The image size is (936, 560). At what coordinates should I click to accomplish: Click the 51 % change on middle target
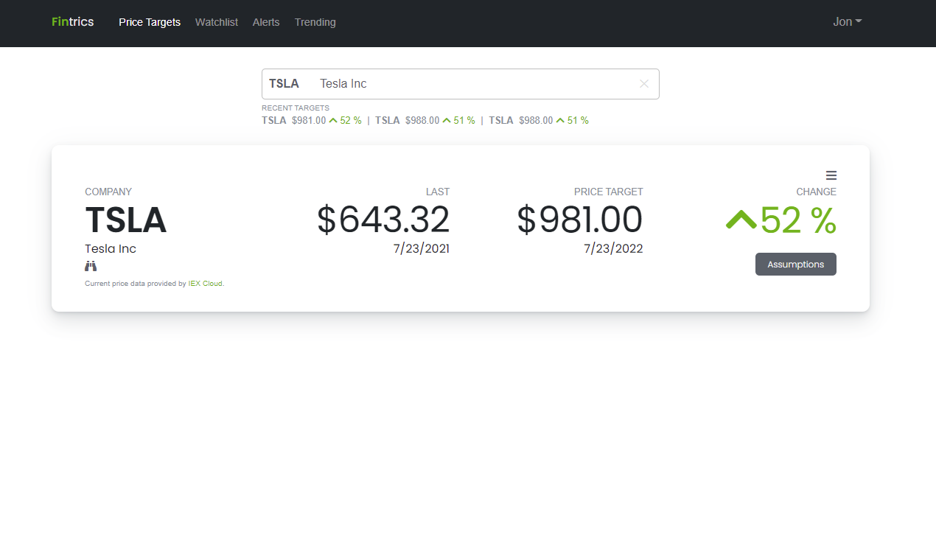(464, 120)
